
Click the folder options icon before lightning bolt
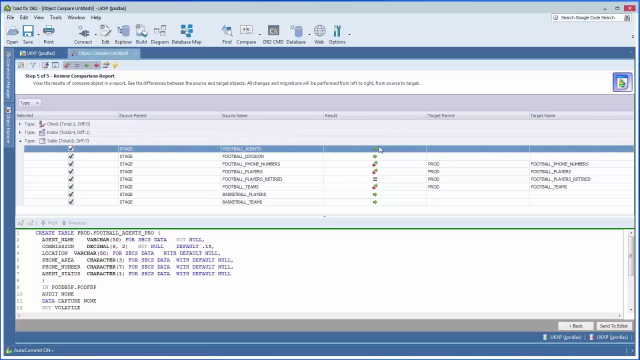106,65
